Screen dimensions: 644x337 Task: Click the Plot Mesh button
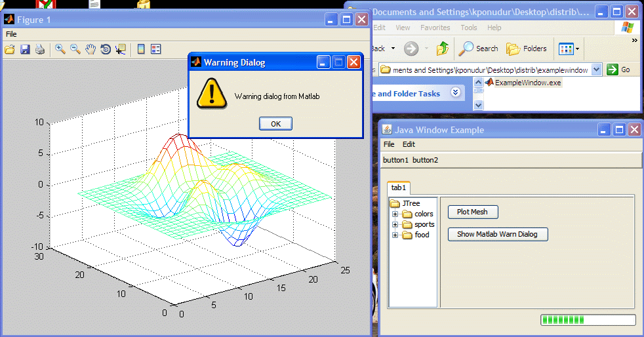(x=473, y=212)
